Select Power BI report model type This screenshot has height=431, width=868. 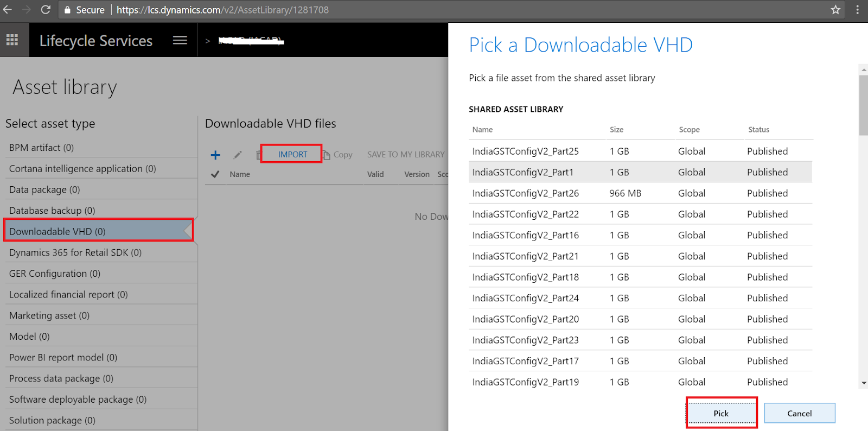[101, 357]
